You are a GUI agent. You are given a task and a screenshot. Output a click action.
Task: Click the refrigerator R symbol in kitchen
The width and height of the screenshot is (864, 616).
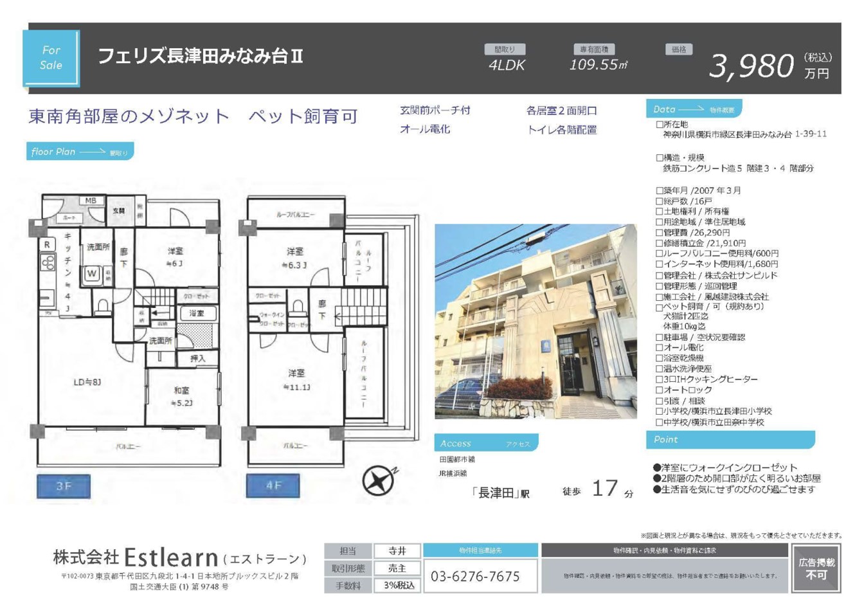[x=47, y=245]
